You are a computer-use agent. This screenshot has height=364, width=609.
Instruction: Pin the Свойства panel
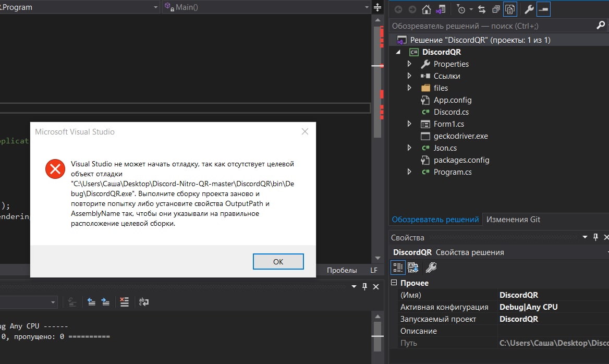tap(596, 237)
